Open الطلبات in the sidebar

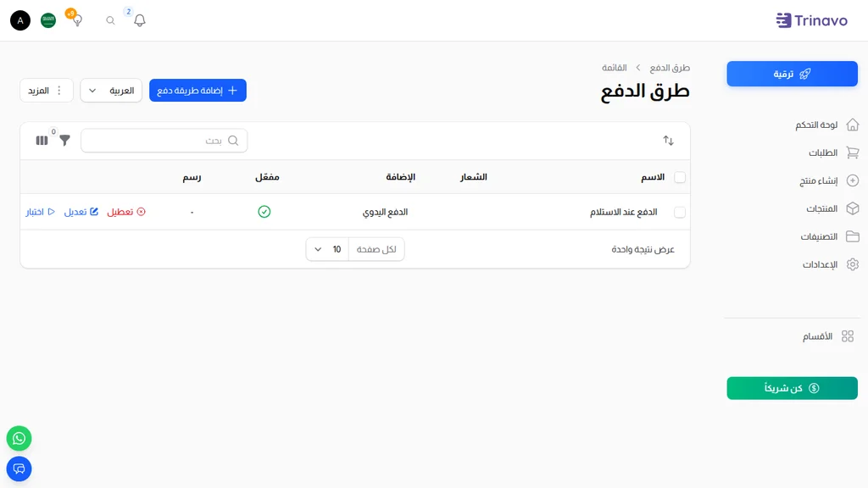click(823, 152)
